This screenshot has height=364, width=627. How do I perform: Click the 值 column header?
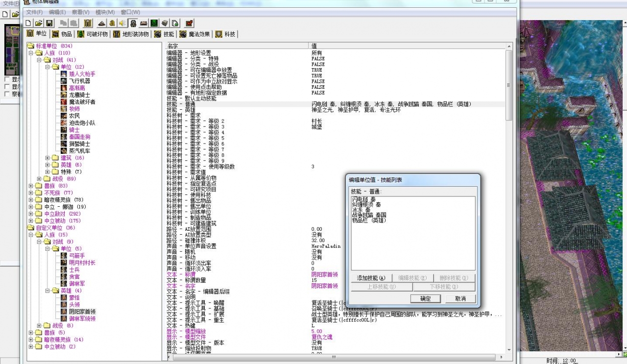coord(407,46)
